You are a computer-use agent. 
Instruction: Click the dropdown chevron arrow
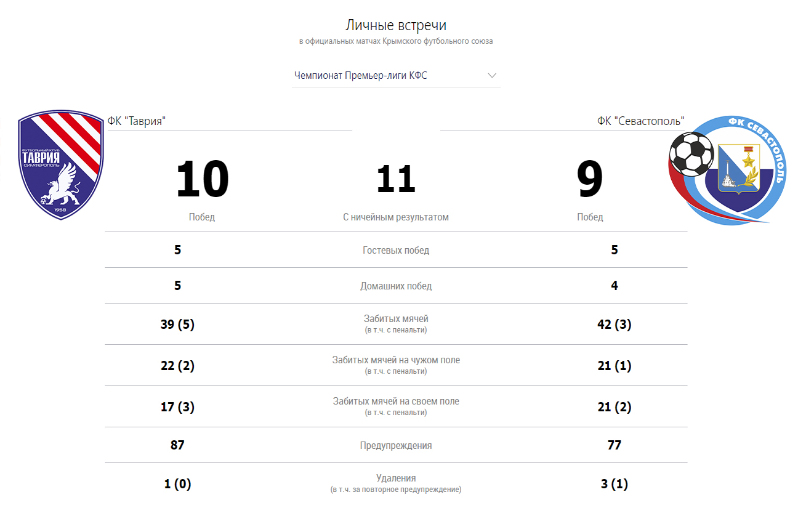[x=492, y=76]
